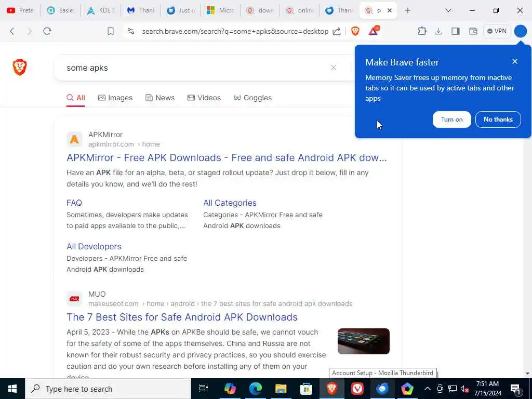Switch to the KDE tab
This screenshot has height=399, width=532.
101,10
